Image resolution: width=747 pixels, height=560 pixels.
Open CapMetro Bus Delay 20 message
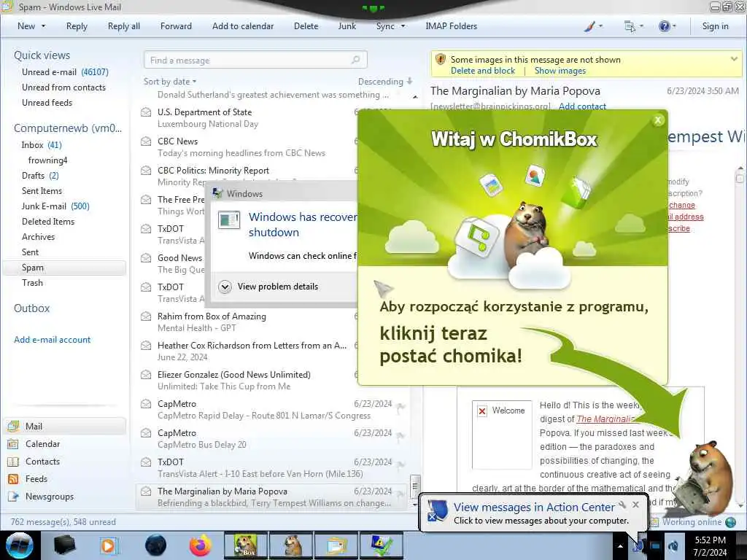[x=271, y=438]
